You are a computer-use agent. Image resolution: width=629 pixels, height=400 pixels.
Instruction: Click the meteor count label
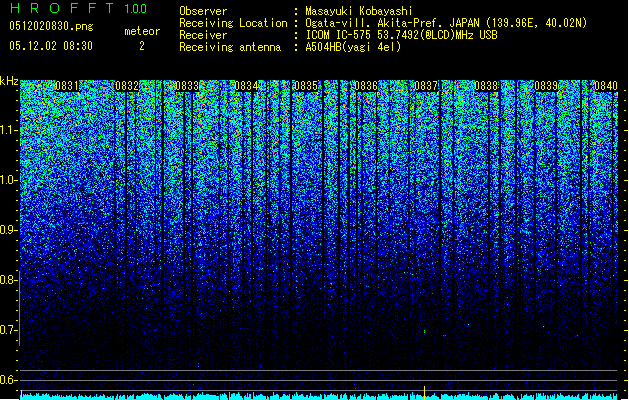pos(142,31)
